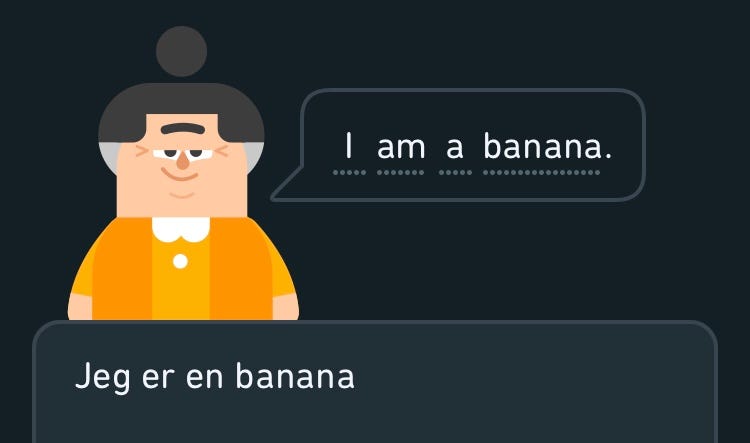The image size is (750, 443).
Task: Tap the word "a" in the sentence
Action: [455, 148]
